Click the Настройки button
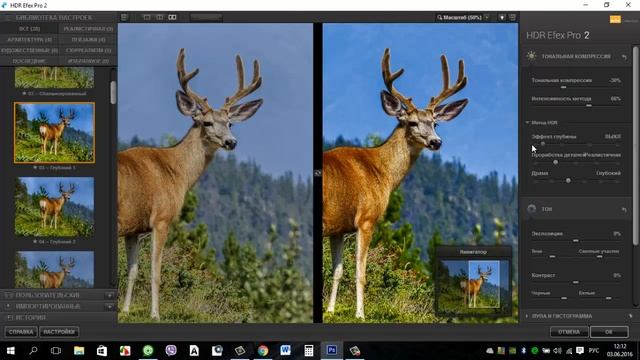The height and width of the screenshot is (360, 640). tap(59, 332)
